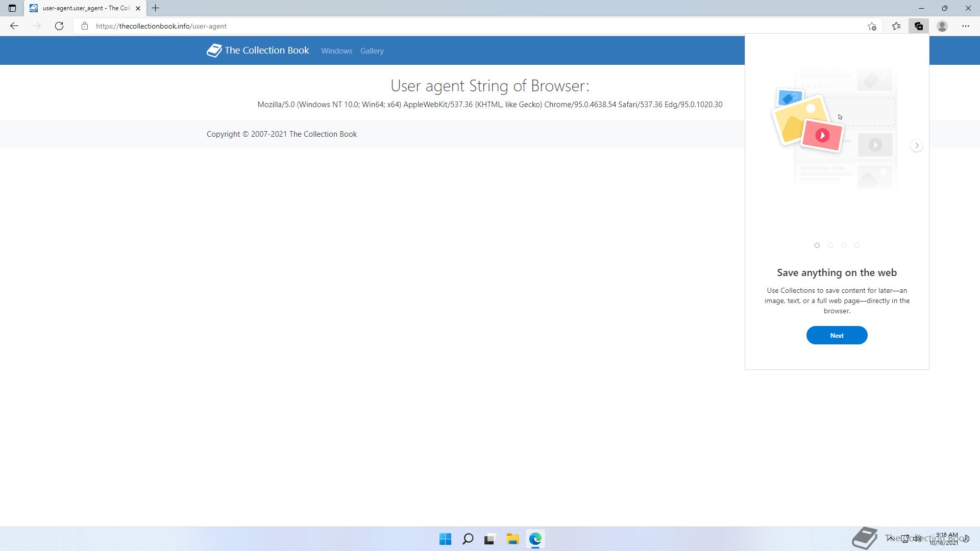View site information lock icon

[85, 26]
